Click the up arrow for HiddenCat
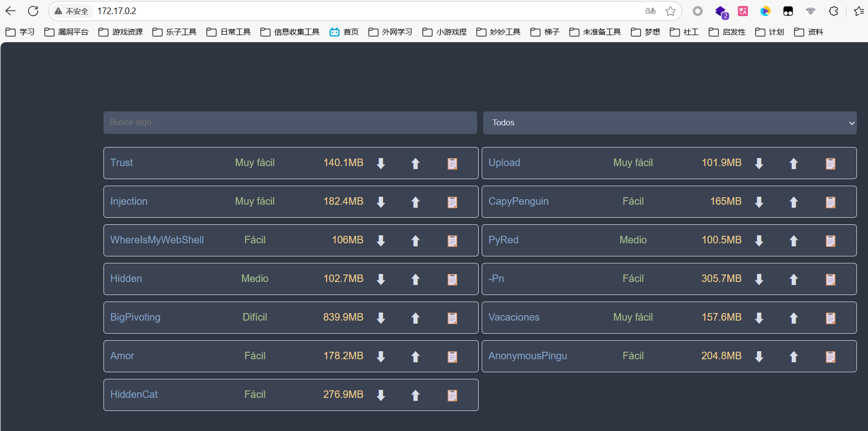868x431 pixels. [415, 395]
